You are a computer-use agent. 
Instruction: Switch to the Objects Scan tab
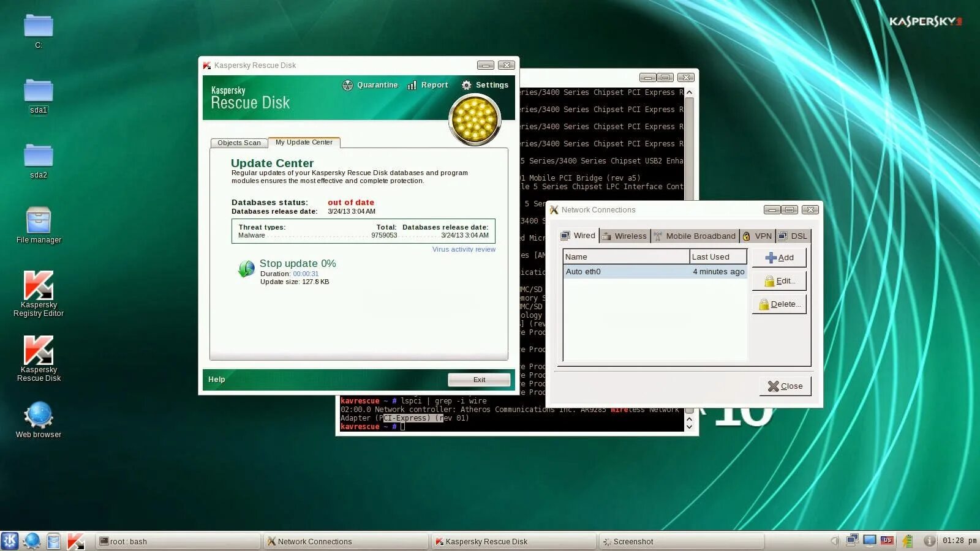239,143
